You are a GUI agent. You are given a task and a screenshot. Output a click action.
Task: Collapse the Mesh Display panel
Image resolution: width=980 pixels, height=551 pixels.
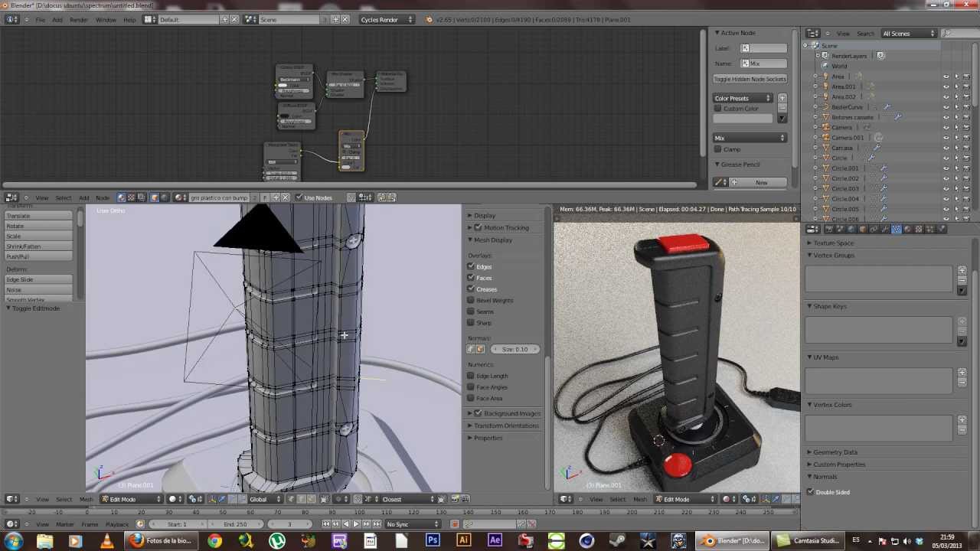coord(492,240)
